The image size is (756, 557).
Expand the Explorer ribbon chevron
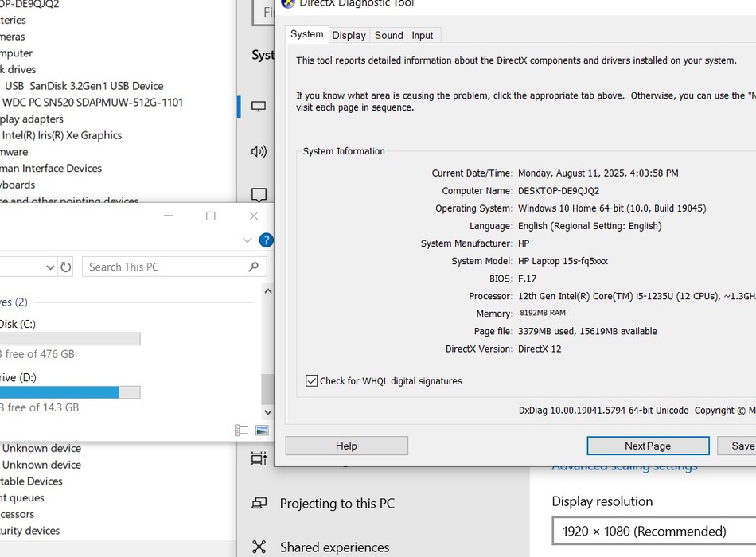[x=247, y=240]
